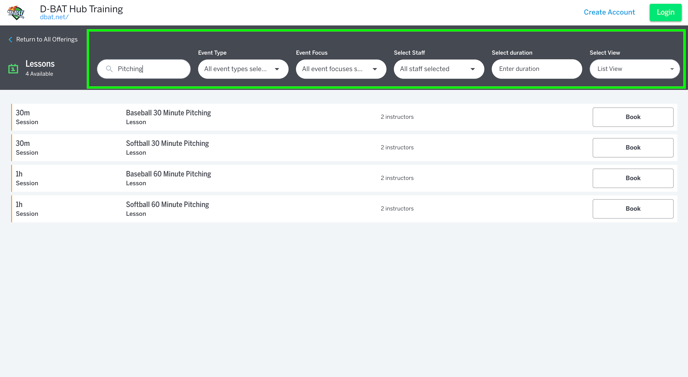This screenshot has width=688, height=377.
Task: Click the Pitching search field
Action: (144, 69)
